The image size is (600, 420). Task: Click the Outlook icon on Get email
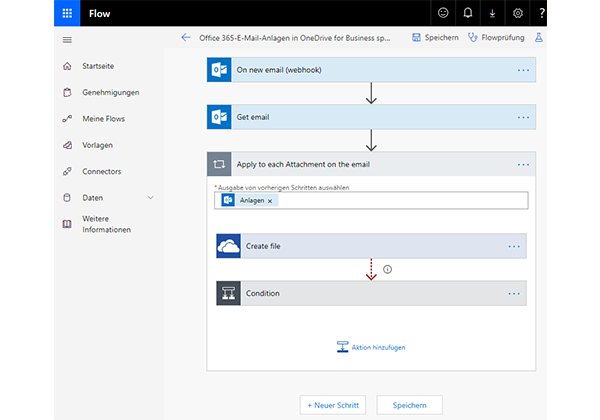(219, 117)
